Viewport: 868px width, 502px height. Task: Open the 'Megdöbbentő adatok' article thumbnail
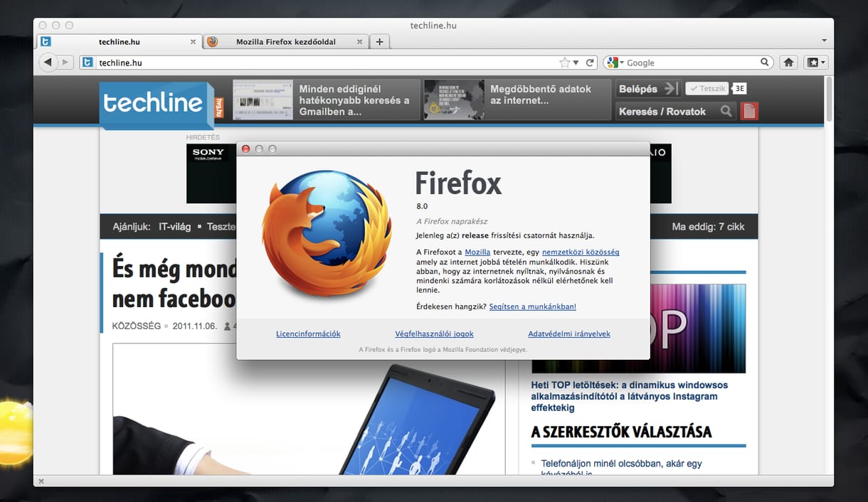(454, 100)
